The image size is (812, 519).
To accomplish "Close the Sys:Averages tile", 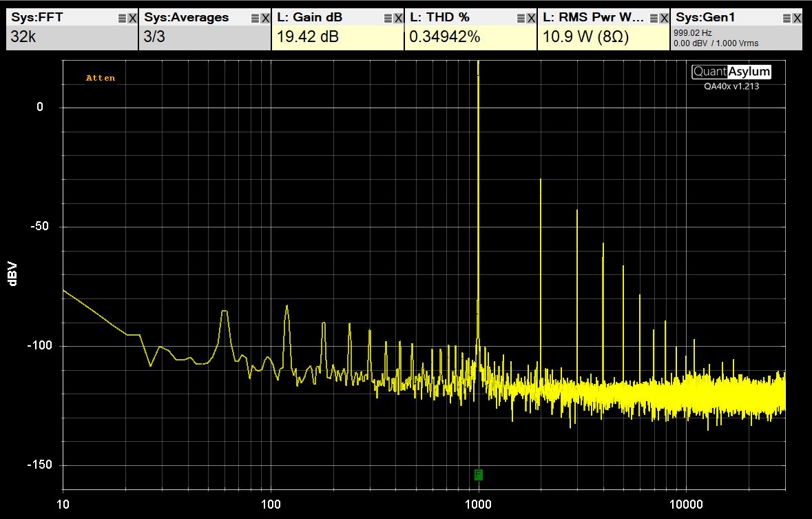I will (266, 18).
